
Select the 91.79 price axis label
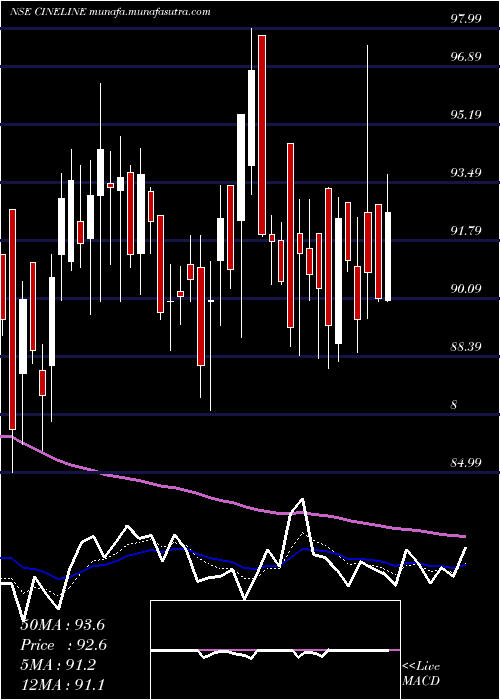click(466, 231)
